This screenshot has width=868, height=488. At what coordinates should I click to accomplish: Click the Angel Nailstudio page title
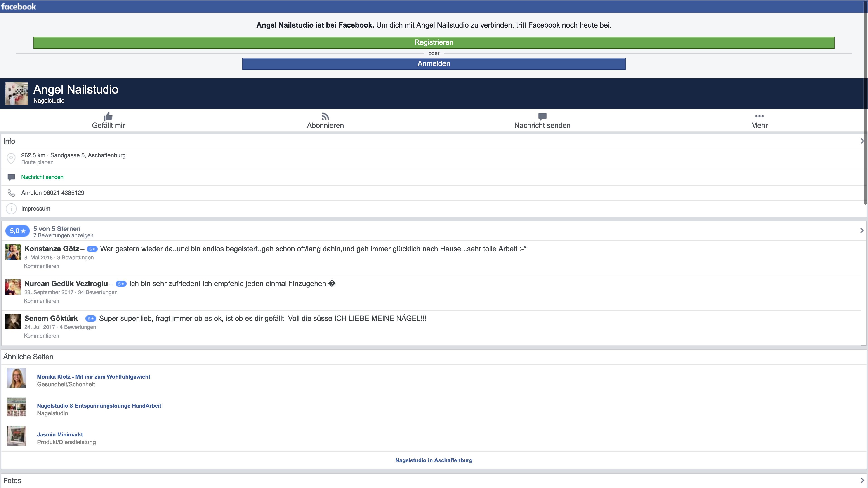[76, 90]
